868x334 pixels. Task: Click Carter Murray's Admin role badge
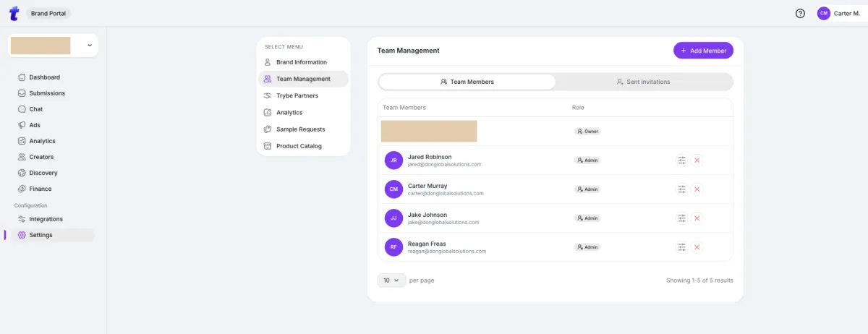click(587, 189)
